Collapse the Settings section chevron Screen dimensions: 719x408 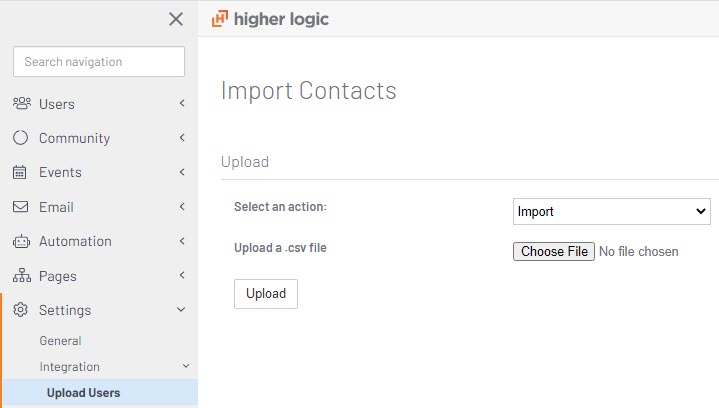(181, 310)
